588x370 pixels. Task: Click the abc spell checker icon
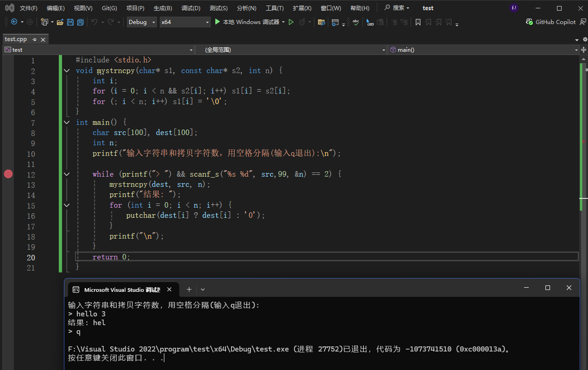point(356,22)
